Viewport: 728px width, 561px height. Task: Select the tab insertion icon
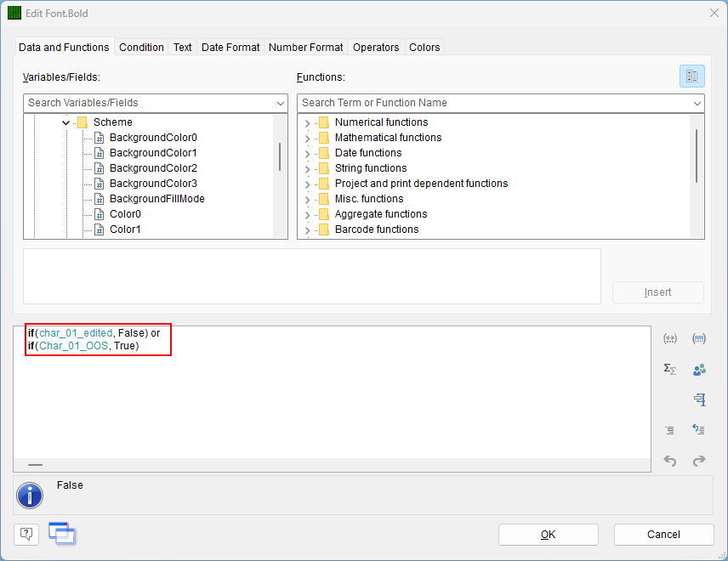[x=698, y=399]
